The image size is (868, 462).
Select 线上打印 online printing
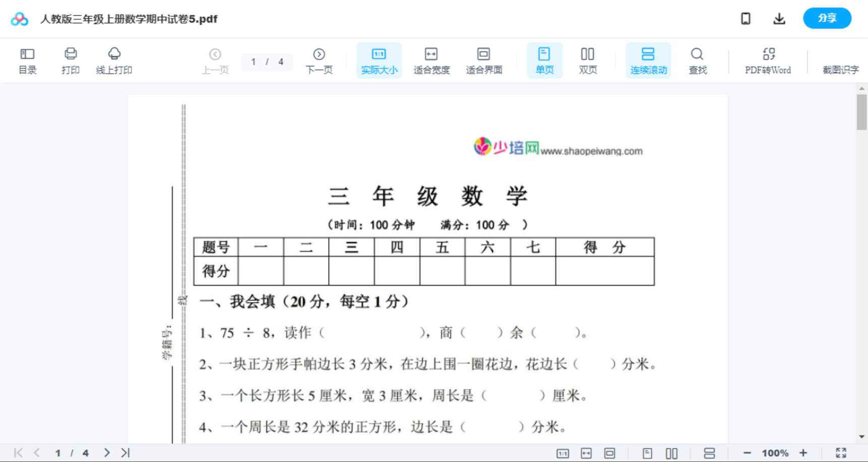(x=114, y=60)
